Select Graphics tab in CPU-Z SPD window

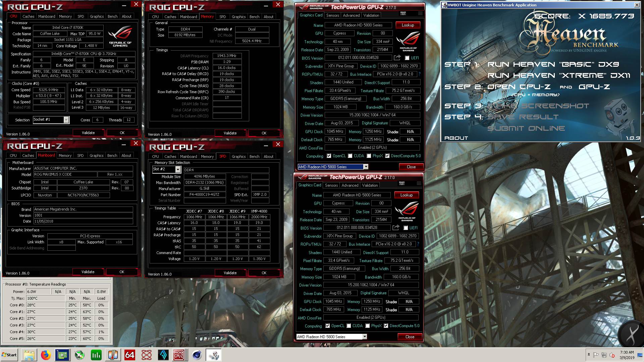coord(238,157)
